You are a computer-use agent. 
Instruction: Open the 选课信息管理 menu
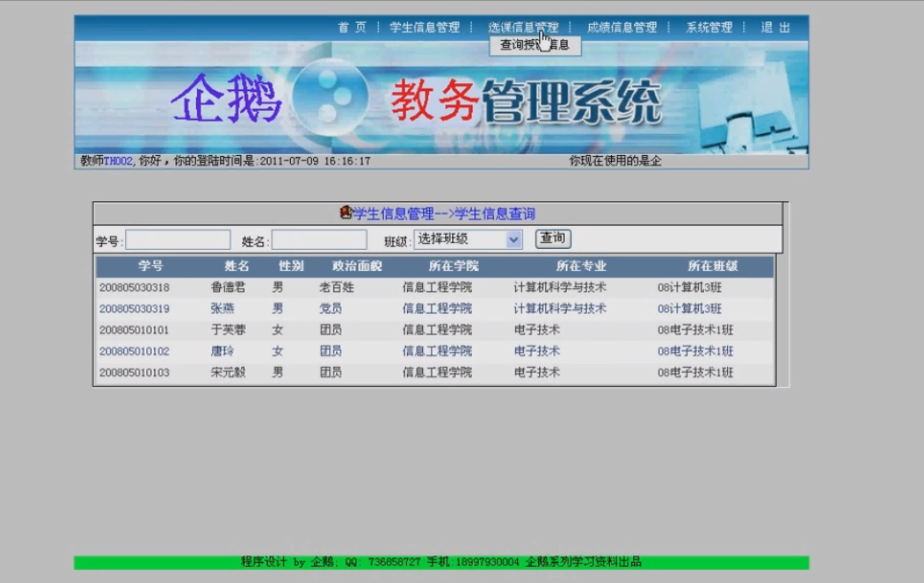point(522,27)
